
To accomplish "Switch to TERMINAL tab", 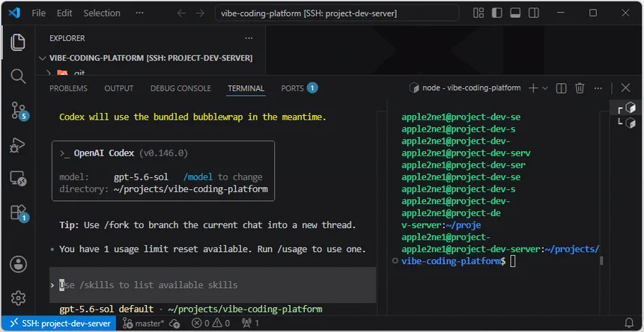I will (x=246, y=88).
